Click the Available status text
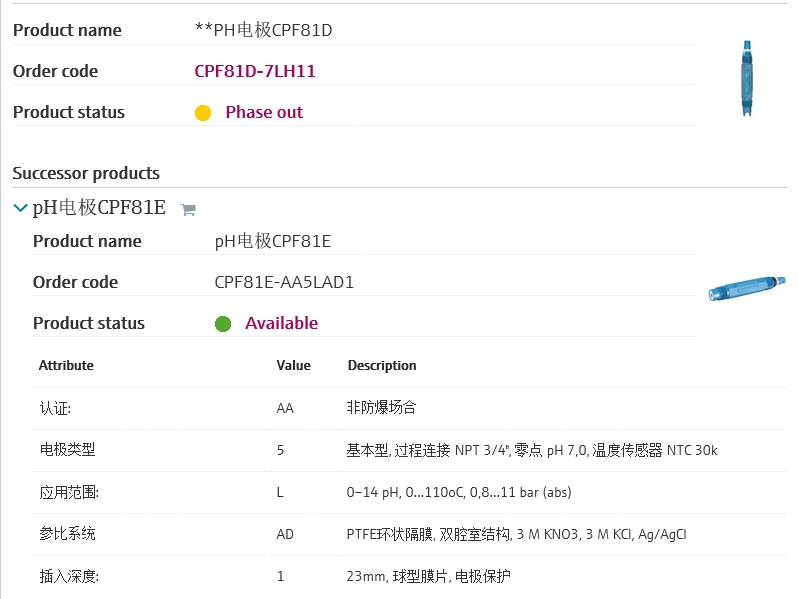The height and width of the screenshot is (599, 798). click(x=281, y=323)
